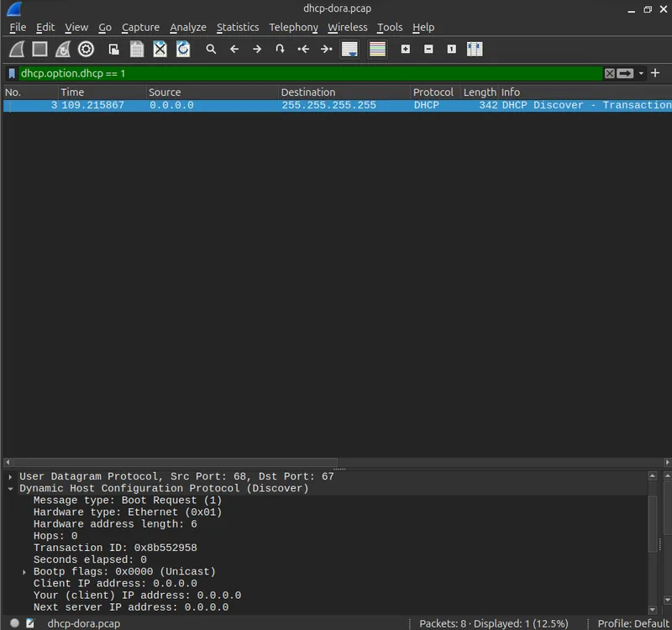The height and width of the screenshot is (630, 672).
Task: Jump to first packet
Action: tap(303, 50)
